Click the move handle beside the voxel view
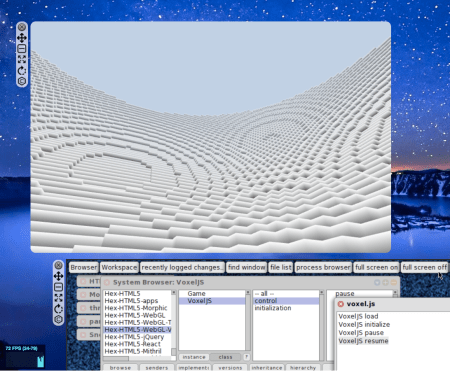Viewport: 450px width, 371px height. point(22,38)
